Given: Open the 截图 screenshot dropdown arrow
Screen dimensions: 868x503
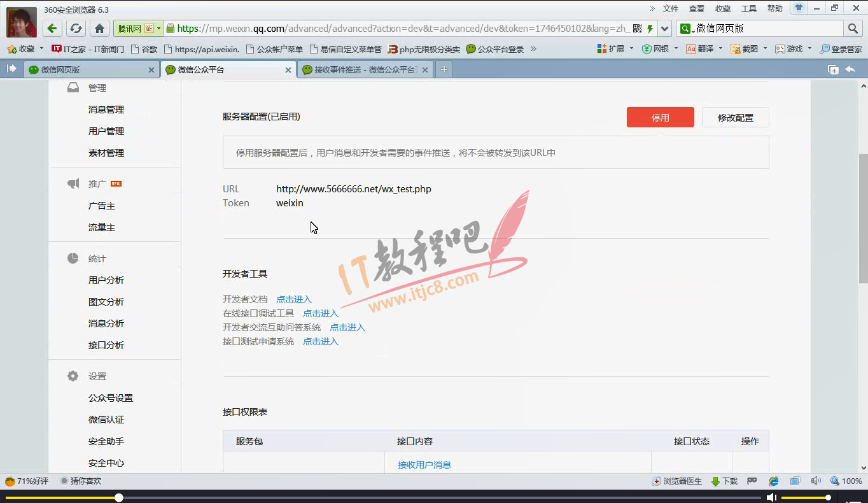Looking at the screenshot, I should tap(765, 48).
